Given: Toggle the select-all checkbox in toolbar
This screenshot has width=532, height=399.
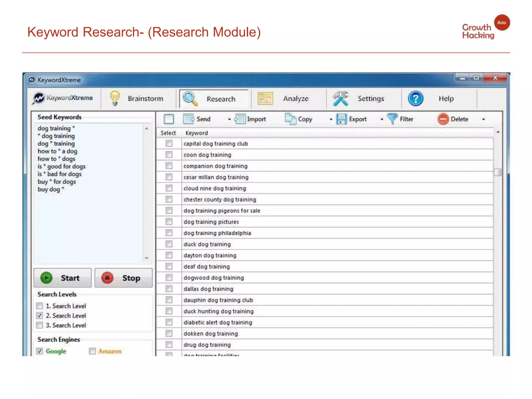Looking at the screenshot, I should click(169, 119).
